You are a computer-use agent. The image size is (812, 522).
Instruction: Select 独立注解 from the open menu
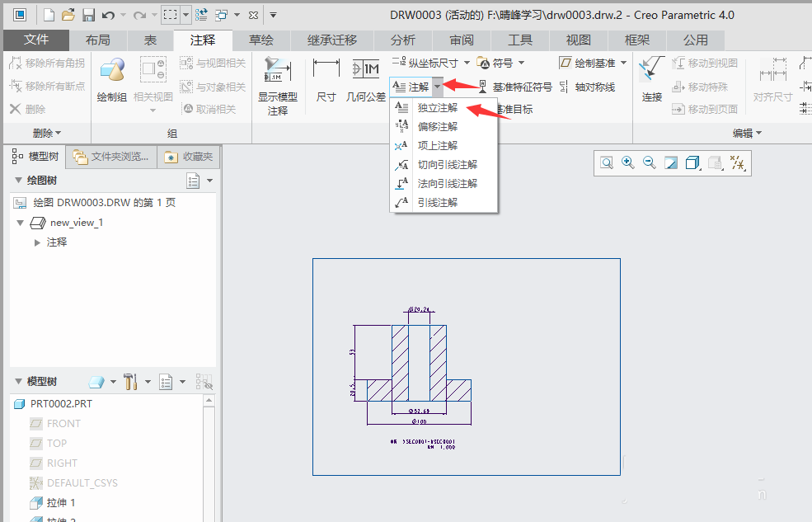[435, 107]
